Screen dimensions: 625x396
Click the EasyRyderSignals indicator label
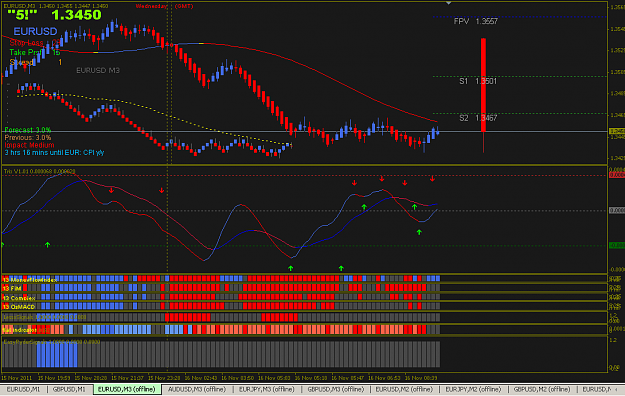pyautogui.click(x=51, y=342)
